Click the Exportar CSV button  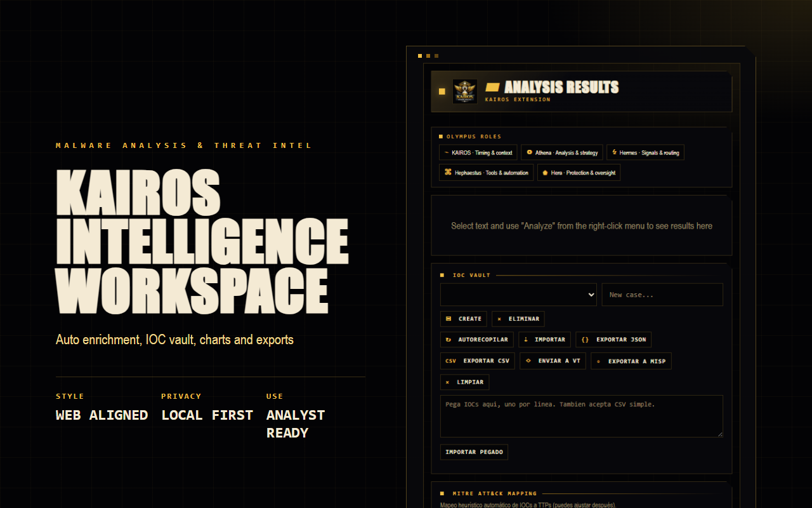pyautogui.click(x=478, y=361)
